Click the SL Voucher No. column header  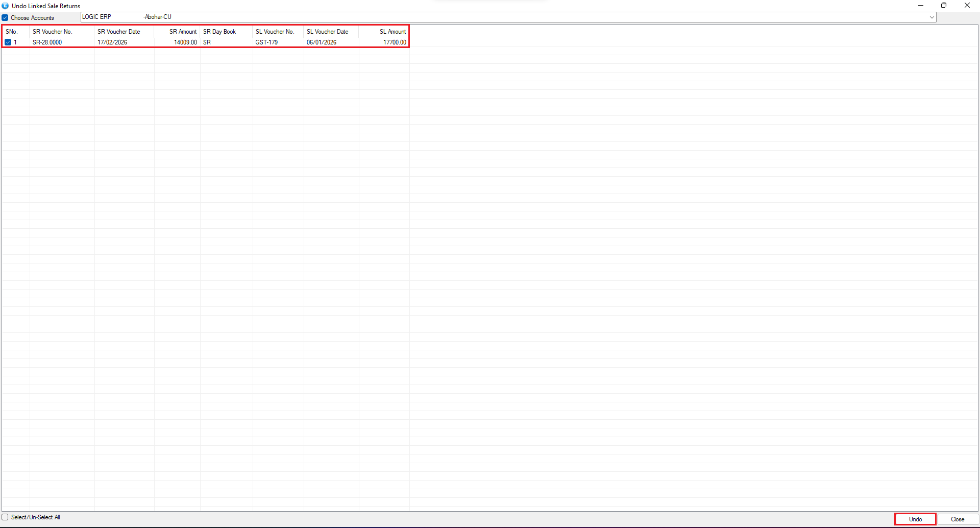coord(275,32)
